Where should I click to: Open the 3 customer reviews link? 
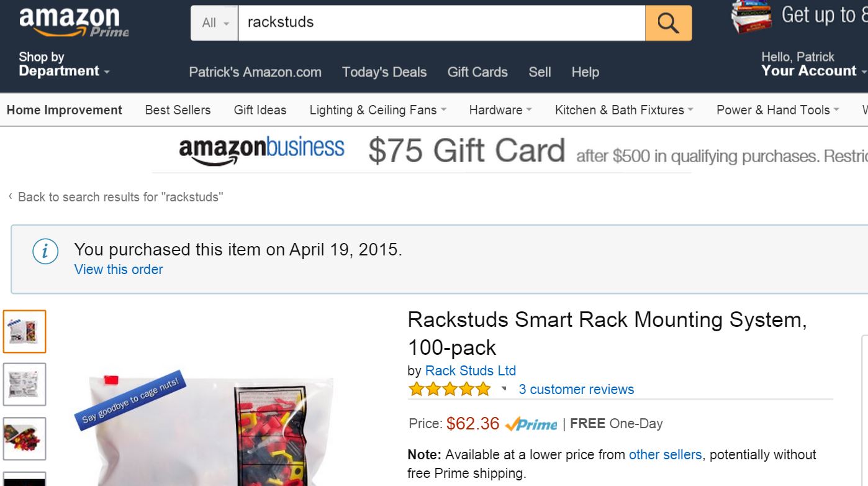576,389
